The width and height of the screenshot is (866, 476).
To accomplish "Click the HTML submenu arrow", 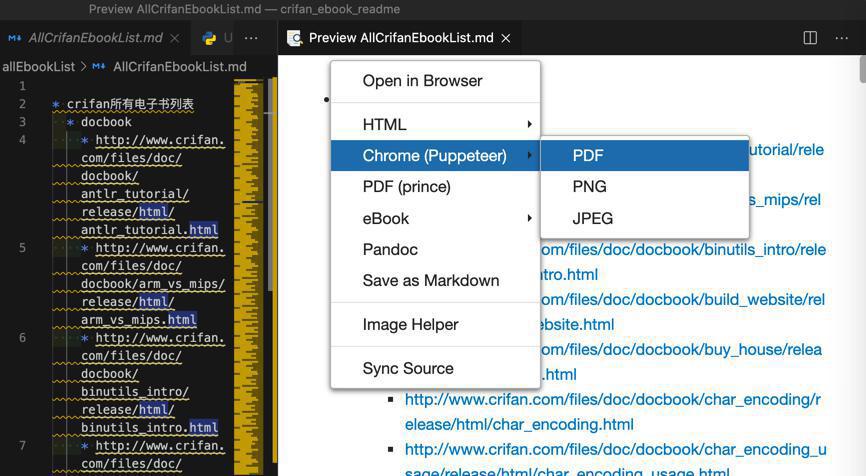I will click(529, 124).
